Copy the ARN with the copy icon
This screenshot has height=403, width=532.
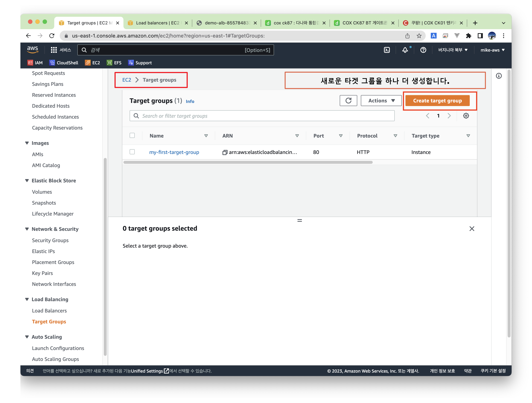click(225, 152)
